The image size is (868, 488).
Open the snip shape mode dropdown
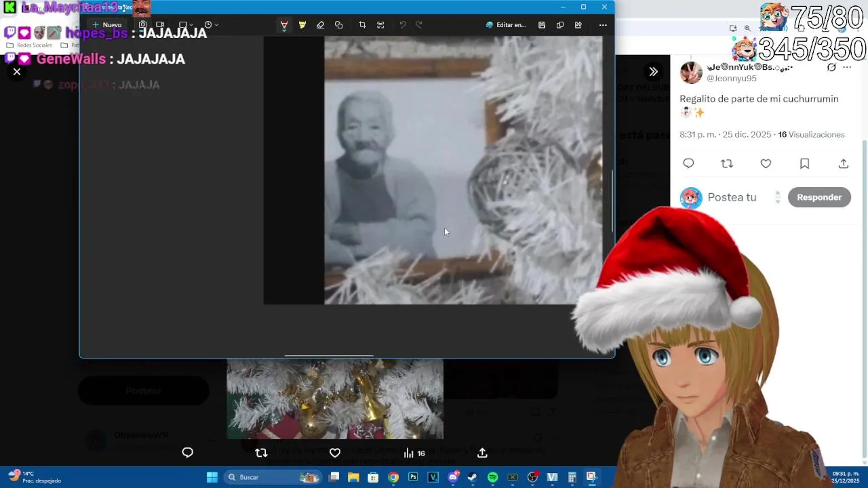(x=186, y=25)
